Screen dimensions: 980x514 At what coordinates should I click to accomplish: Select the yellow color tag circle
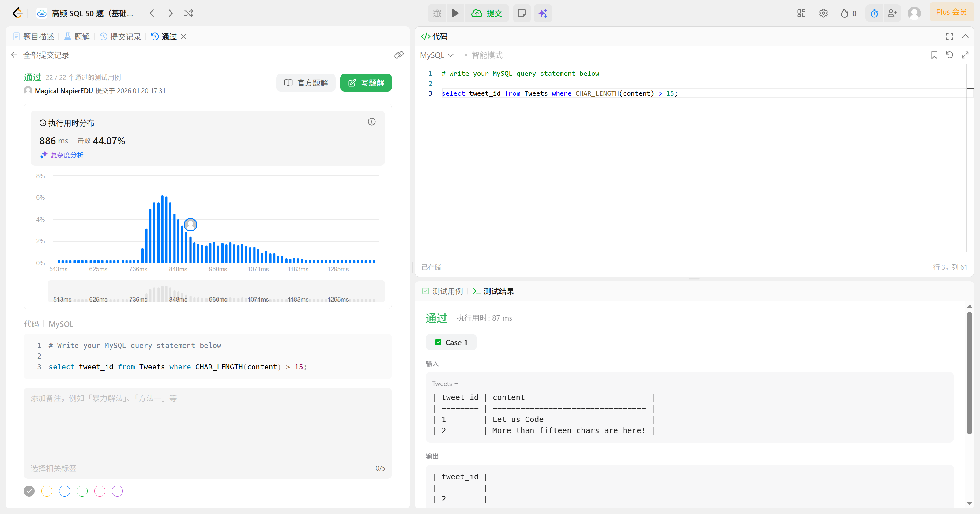coord(47,491)
